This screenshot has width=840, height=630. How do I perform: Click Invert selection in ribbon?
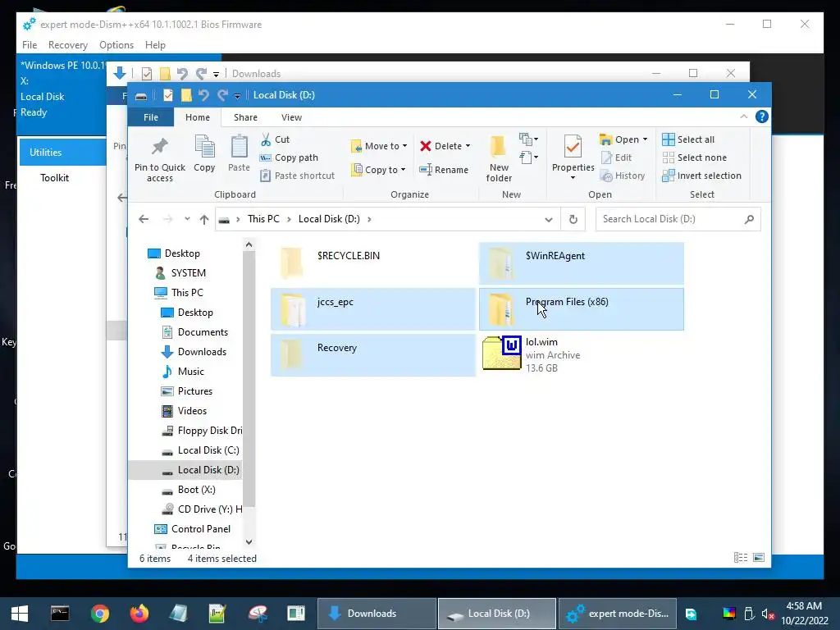pyautogui.click(x=702, y=176)
